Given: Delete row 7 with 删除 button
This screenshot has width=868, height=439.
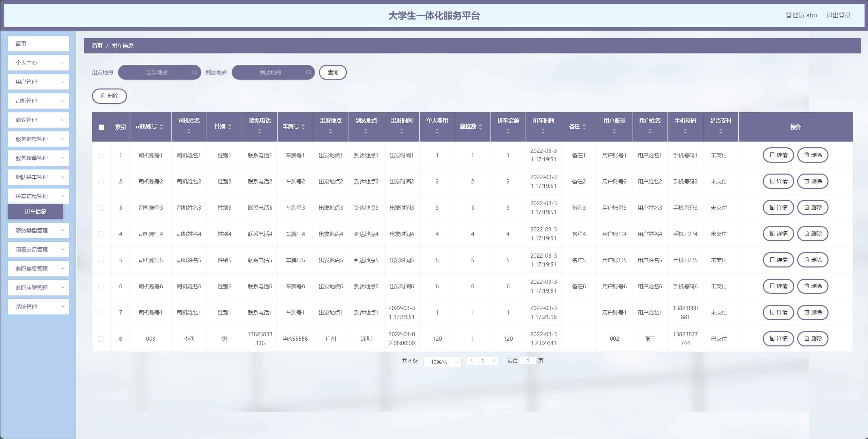Looking at the screenshot, I should tap(813, 312).
